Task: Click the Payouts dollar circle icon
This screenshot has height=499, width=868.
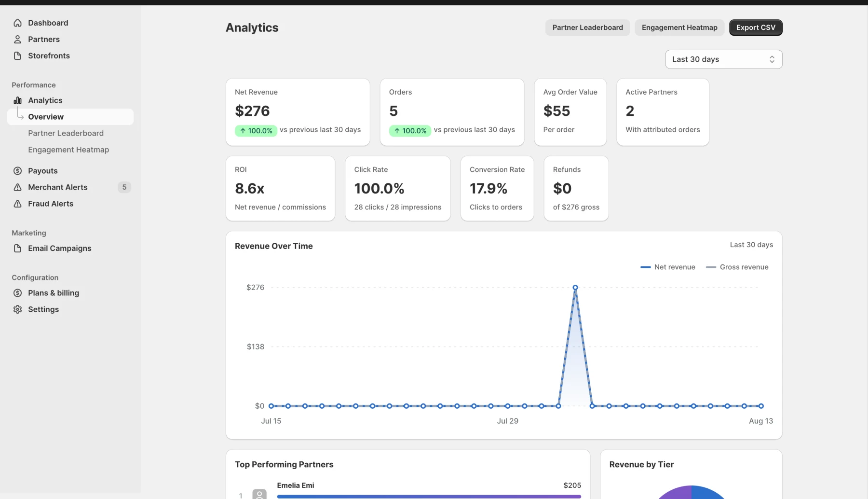Action: 18,171
